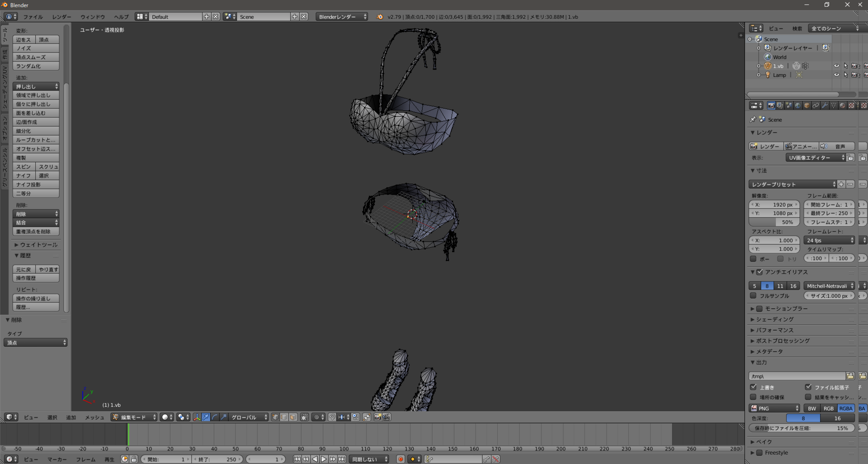Select the rotate manipulator arc icon
Viewport: 868px width, 464px height.
coord(215,417)
